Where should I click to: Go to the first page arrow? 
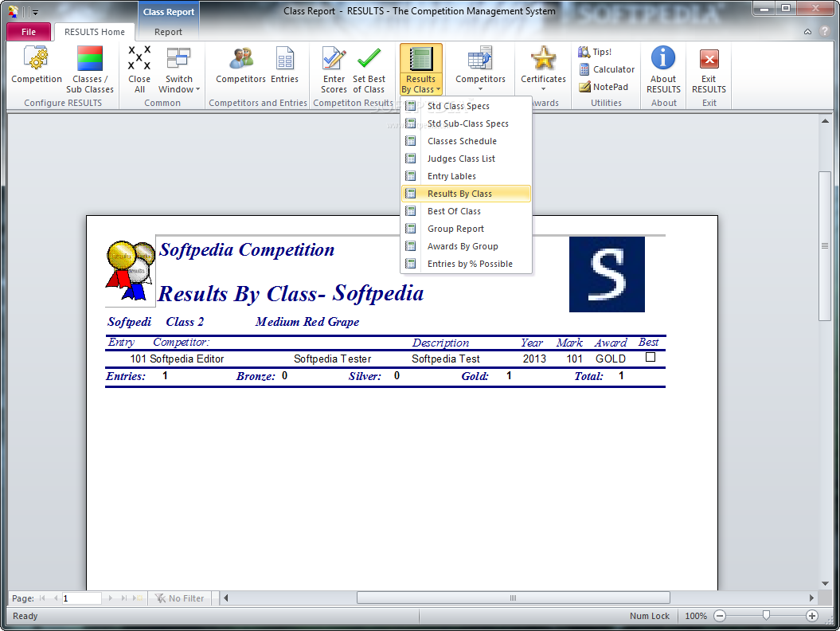point(42,598)
